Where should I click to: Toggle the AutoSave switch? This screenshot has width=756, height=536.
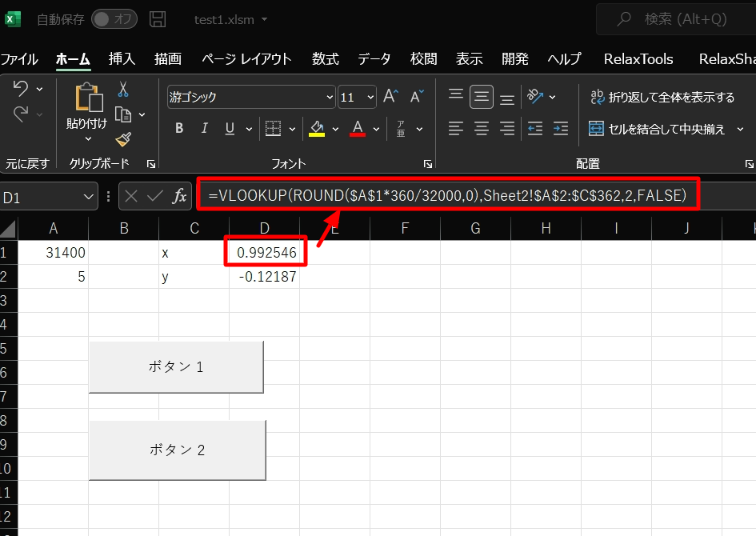(x=114, y=19)
